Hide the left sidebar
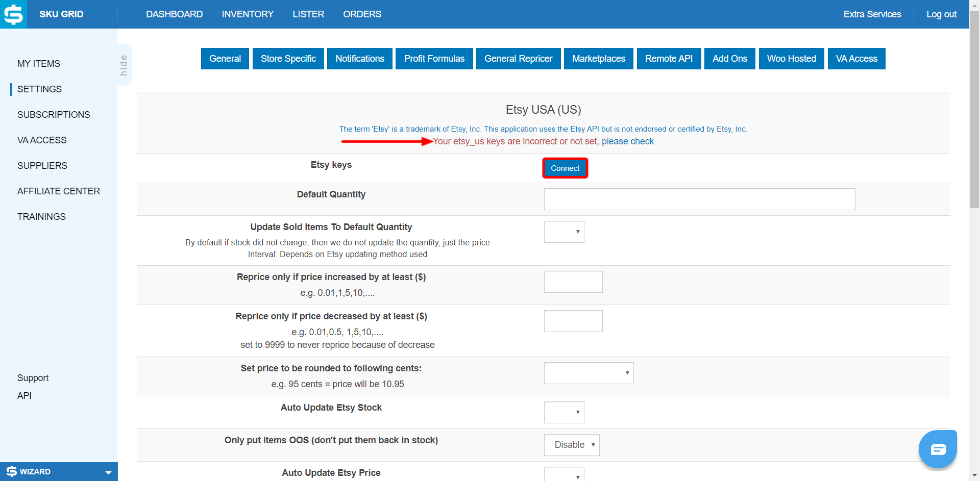 pos(124,65)
